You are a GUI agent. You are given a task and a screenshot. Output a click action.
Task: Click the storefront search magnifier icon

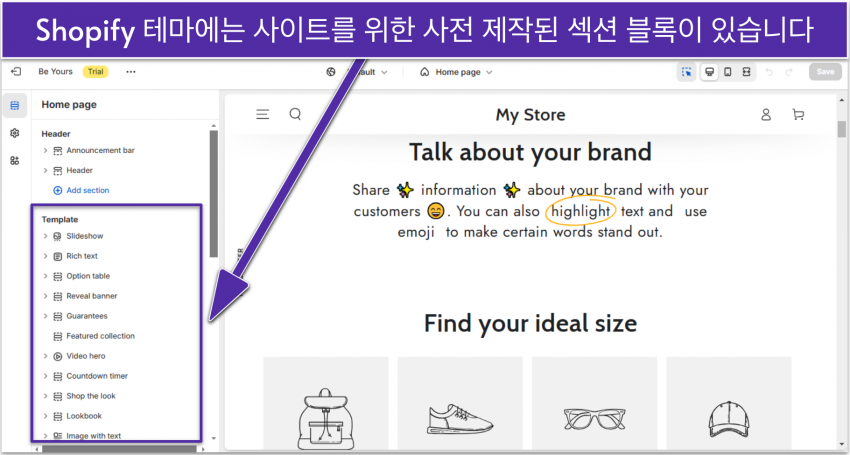(295, 115)
